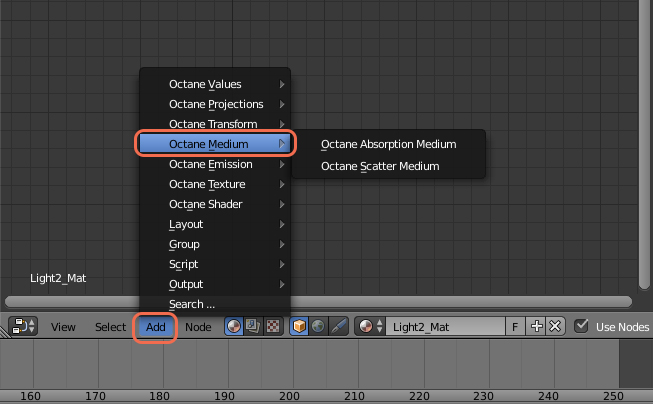
Task: Unlink material with X icon
Action: click(x=556, y=326)
